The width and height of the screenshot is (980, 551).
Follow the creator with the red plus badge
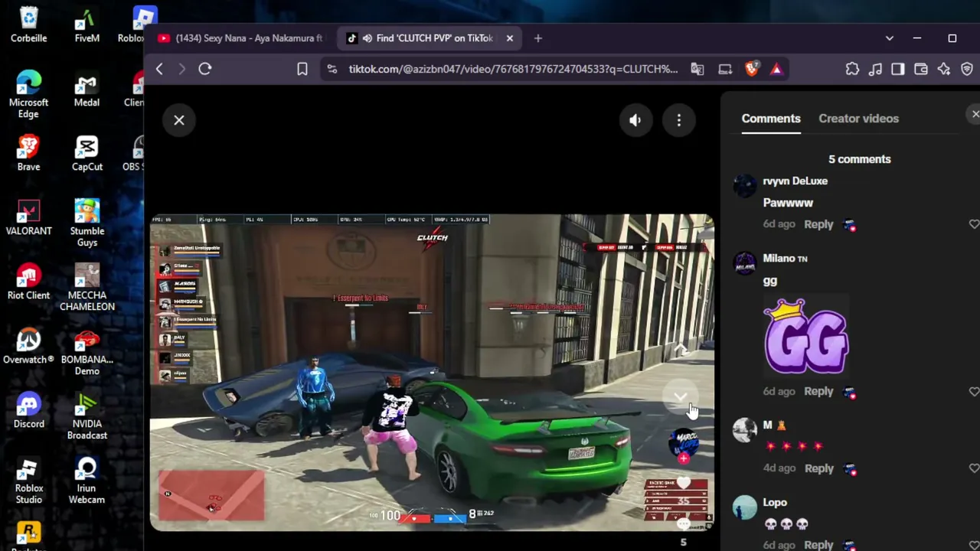point(683,459)
